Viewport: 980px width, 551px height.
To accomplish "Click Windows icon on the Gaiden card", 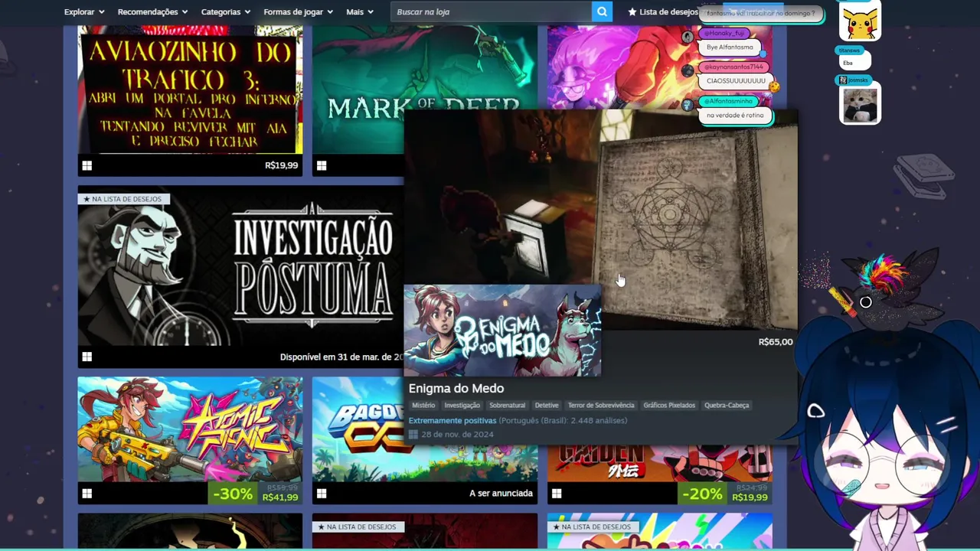I will coord(557,494).
